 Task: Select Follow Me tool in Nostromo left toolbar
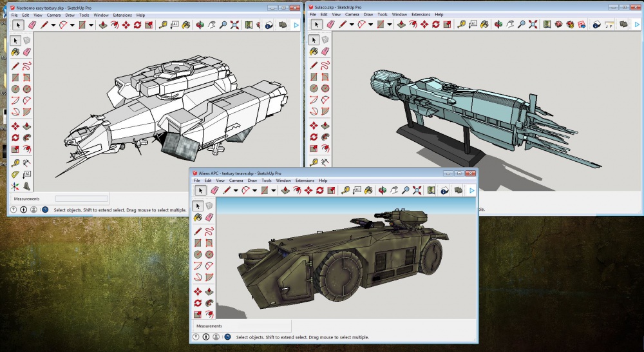click(x=26, y=137)
